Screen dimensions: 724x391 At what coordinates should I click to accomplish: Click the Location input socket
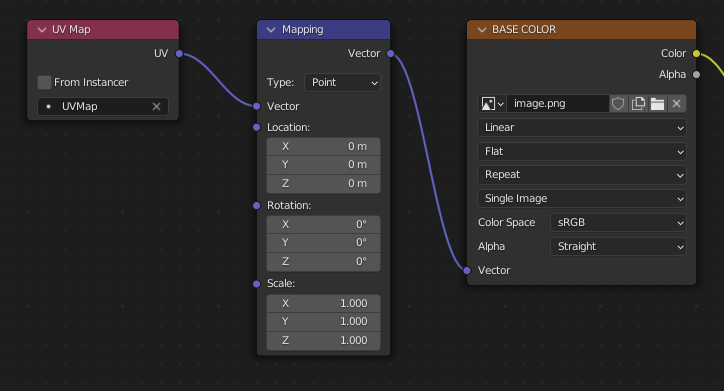click(x=257, y=127)
